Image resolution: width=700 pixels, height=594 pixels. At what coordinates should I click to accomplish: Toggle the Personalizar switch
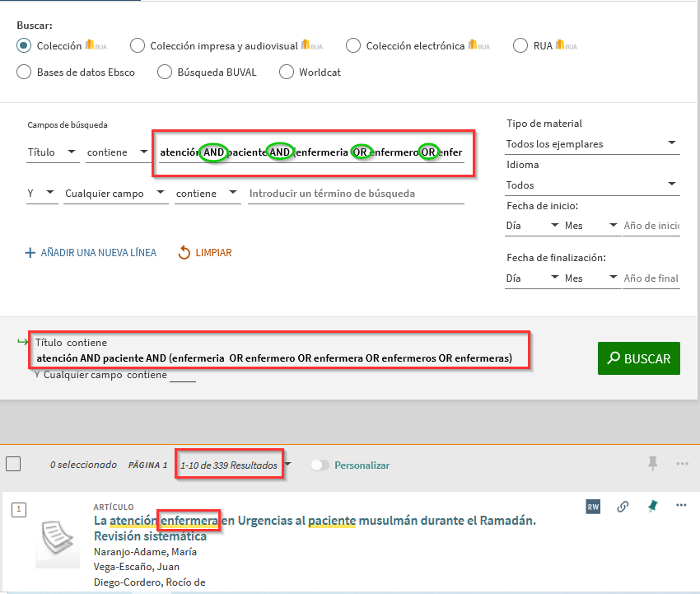(x=320, y=465)
